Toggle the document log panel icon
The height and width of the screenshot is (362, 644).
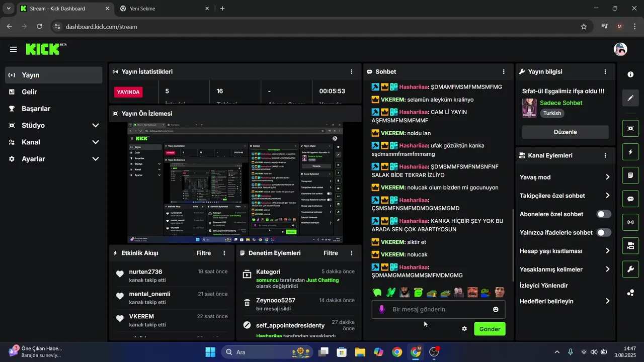tap(630, 175)
